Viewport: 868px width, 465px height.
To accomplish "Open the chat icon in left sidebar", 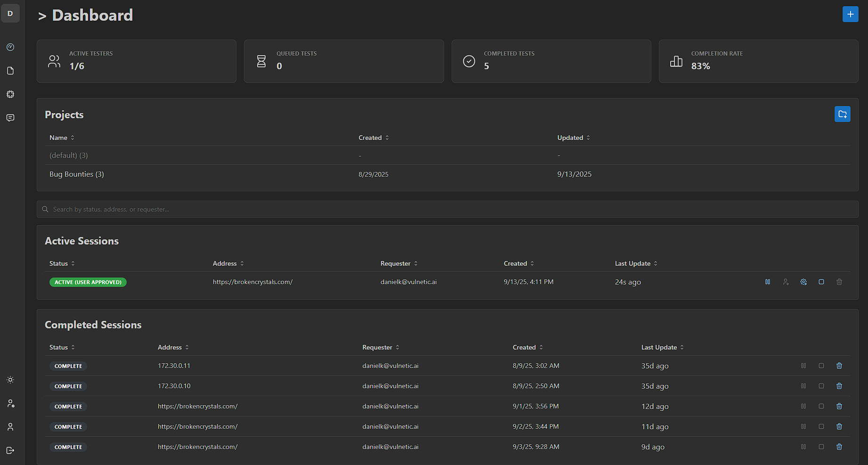I will [10, 118].
